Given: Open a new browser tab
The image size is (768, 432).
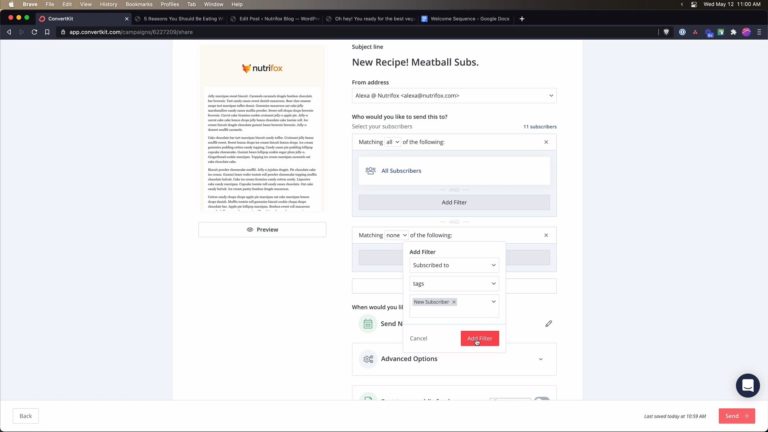Looking at the screenshot, I should 522,19.
